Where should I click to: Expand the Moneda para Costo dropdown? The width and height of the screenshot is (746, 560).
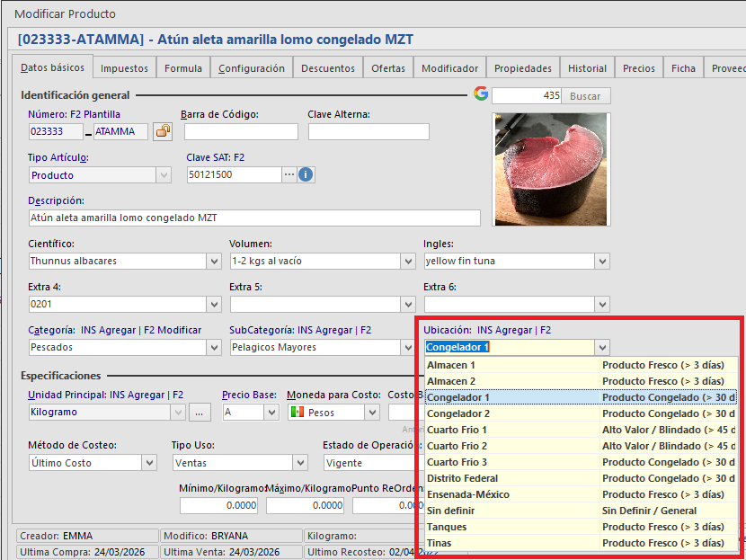[x=372, y=413]
